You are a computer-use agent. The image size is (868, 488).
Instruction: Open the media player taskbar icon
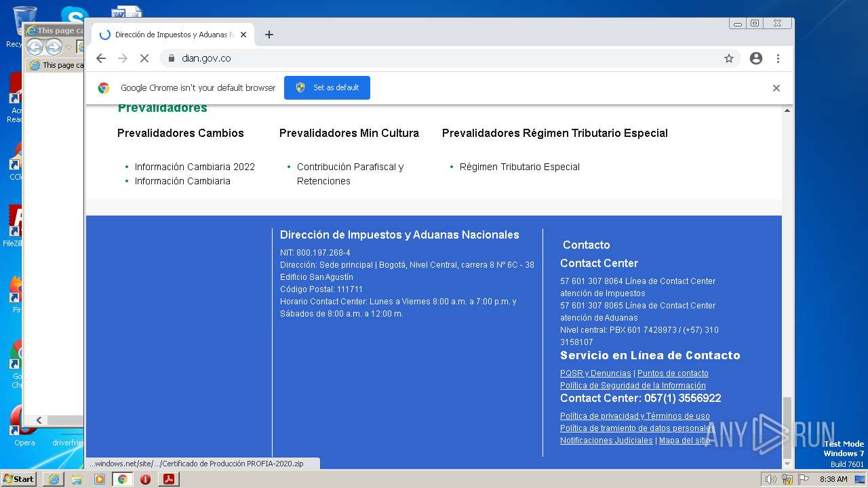[100, 479]
